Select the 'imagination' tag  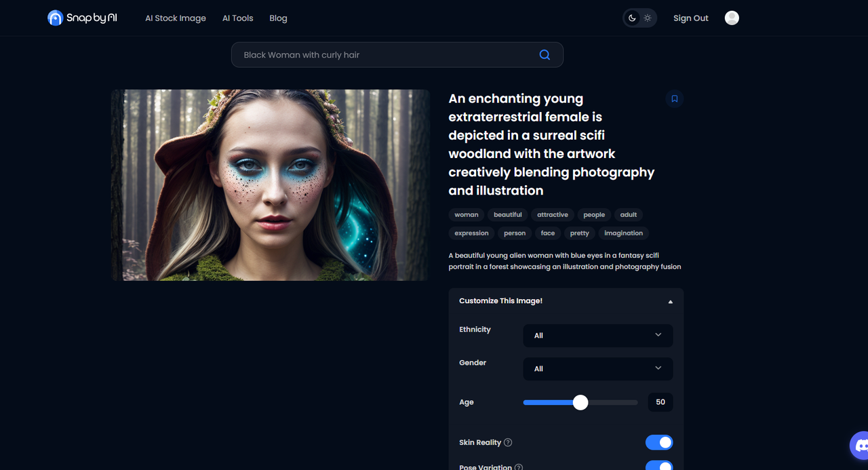[623, 233]
